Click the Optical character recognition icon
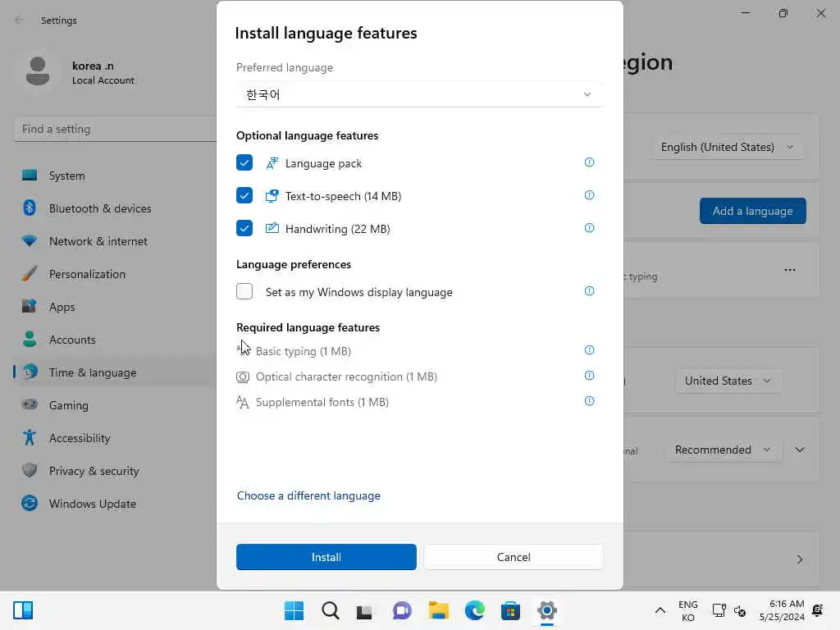This screenshot has width=840, height=630. click(x=243, y=377)
